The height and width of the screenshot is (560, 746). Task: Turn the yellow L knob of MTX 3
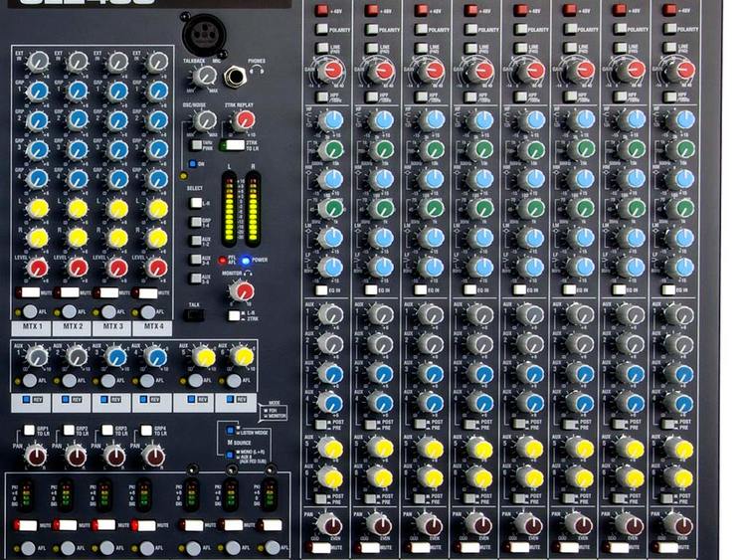click(x=116, y=209)
